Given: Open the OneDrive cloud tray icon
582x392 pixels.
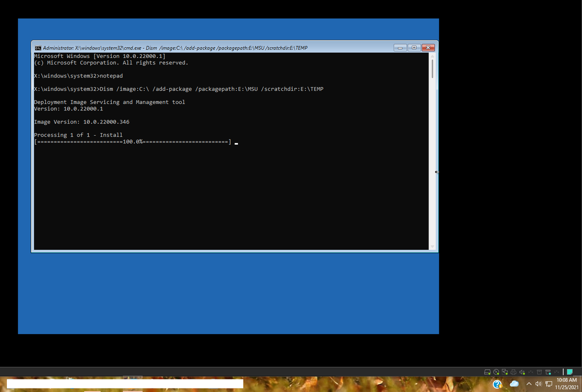Looking at the screenshot, I should pos(514,384).
